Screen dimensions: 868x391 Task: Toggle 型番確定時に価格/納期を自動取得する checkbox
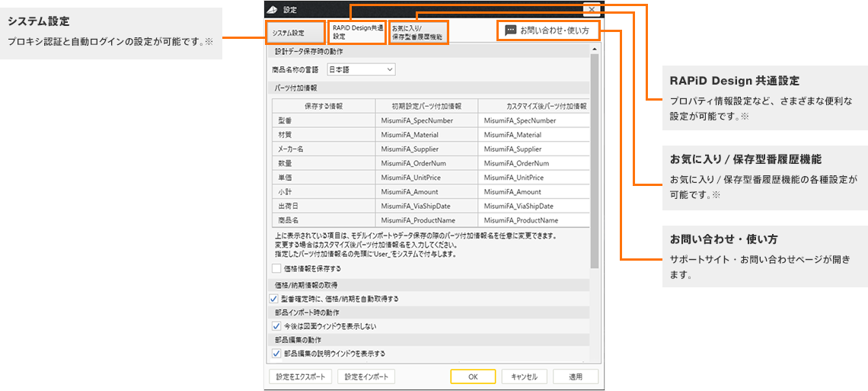coord(274,299)
